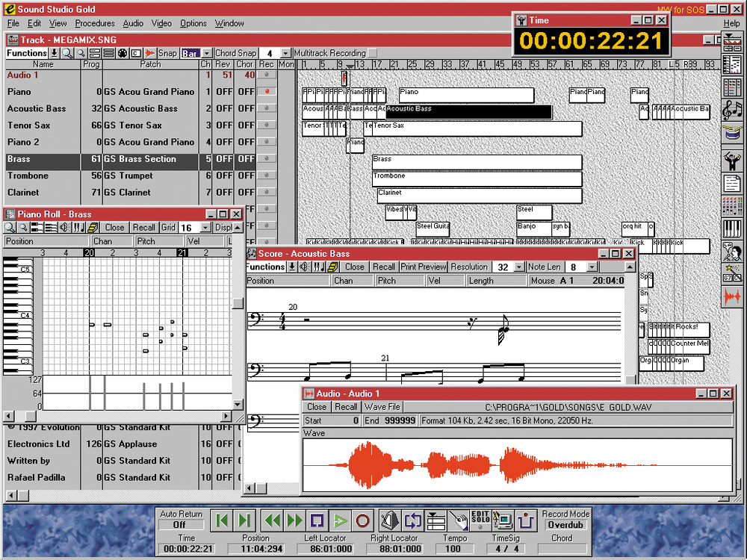
Task: Open the Drum editor icon in the sidebar
Action: tap(732, 132)
